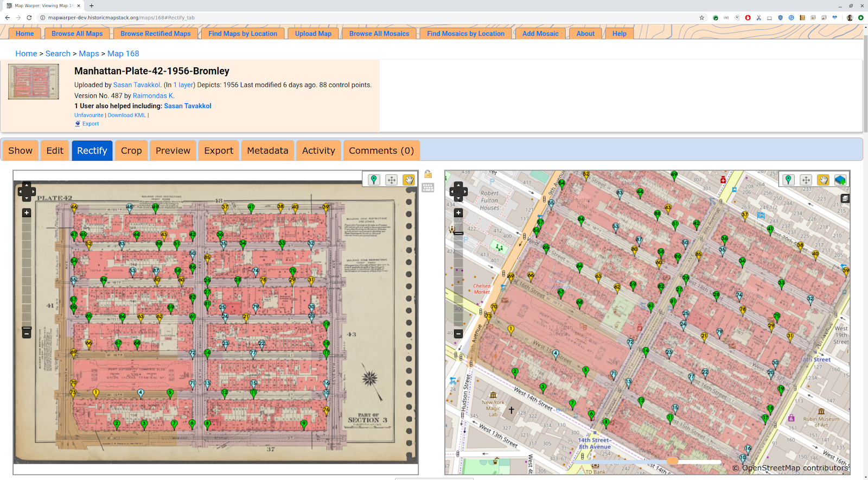868x480 pixels.
Task: Activate the hand pan tool on left map
Action: click(x=409, y=180)
